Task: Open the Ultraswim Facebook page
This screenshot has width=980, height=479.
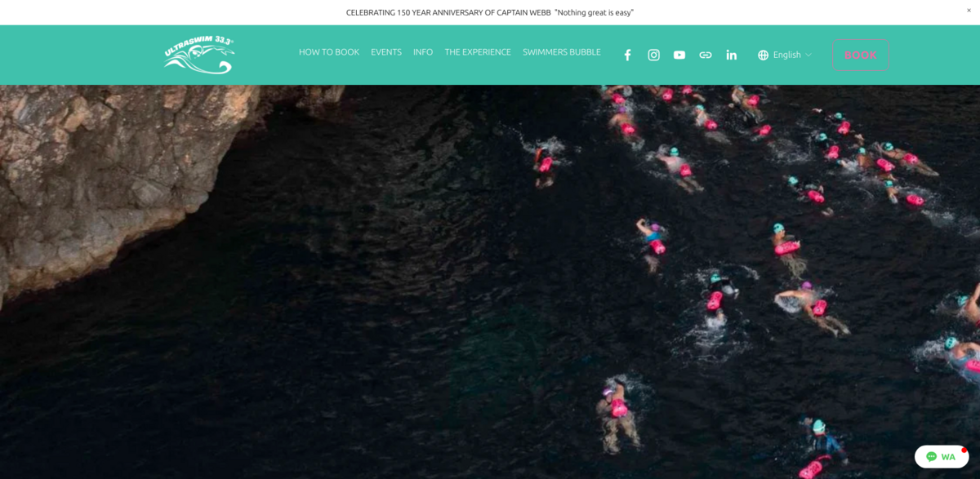Action: coord(627,55)
